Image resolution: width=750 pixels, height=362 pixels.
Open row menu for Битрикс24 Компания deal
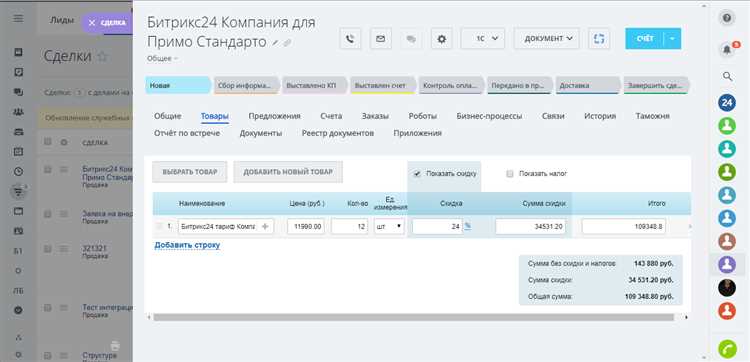click(64, 169)
